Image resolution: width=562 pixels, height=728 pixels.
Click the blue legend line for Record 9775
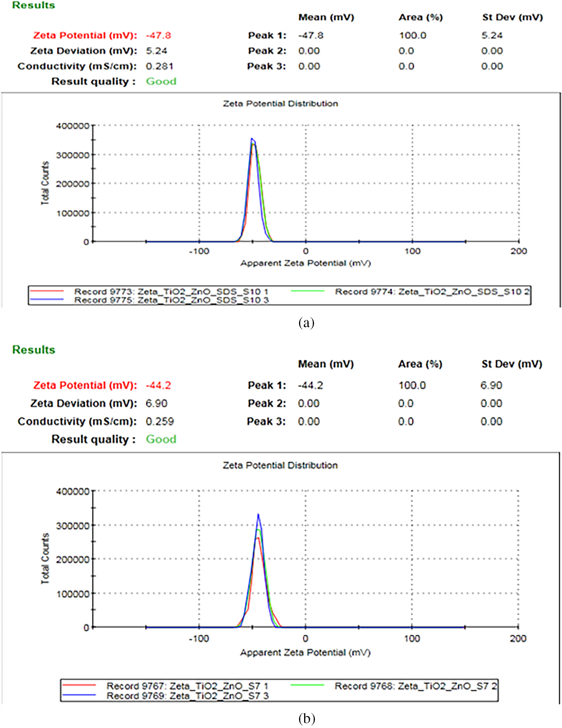(47, 300)
